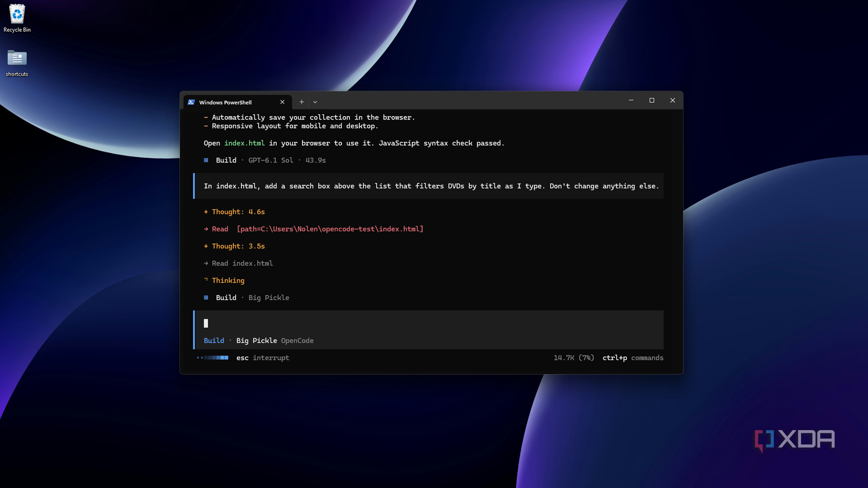This screenshot has height=488, width=868.
Task: Maximize the PowerShell window
Action: (652, 100)
